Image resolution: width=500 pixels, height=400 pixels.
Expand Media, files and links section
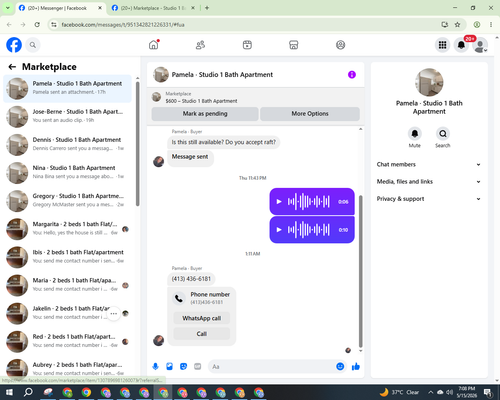(x=429, y=182)
